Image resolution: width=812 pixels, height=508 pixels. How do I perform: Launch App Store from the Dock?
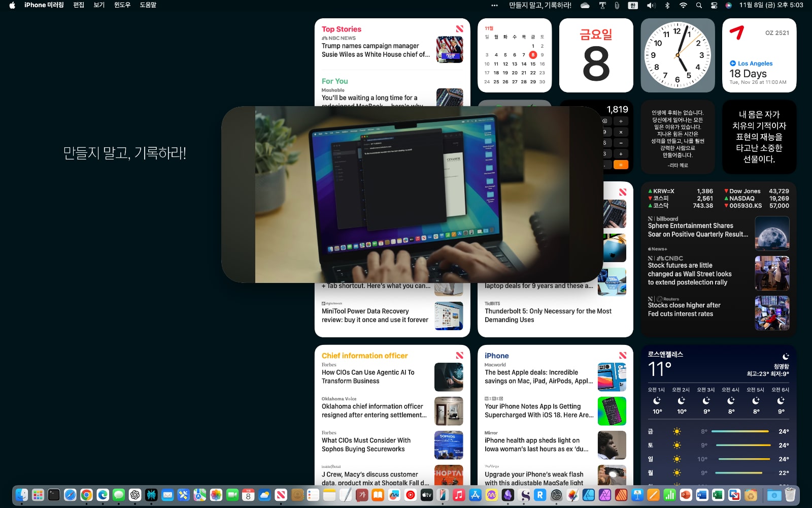(x=475, y=495)
